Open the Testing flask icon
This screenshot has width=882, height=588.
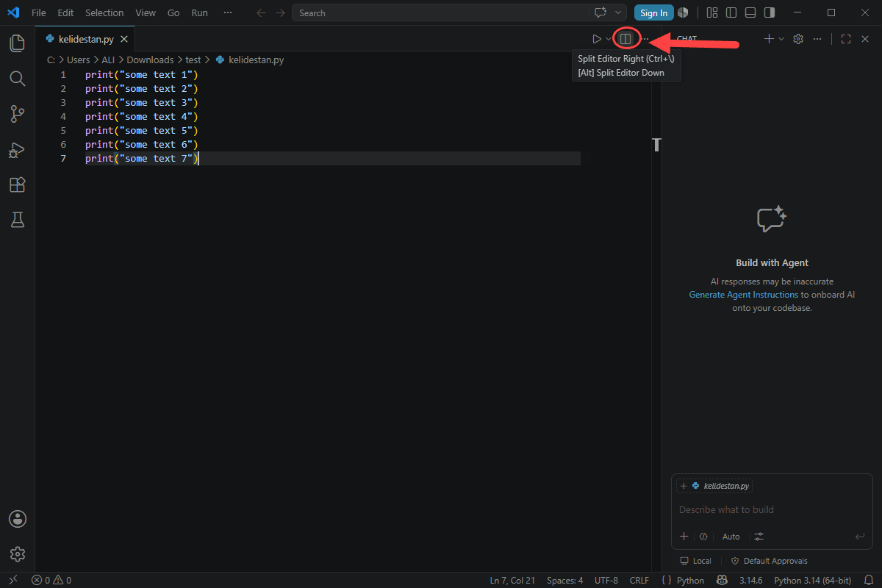[18, 219]
